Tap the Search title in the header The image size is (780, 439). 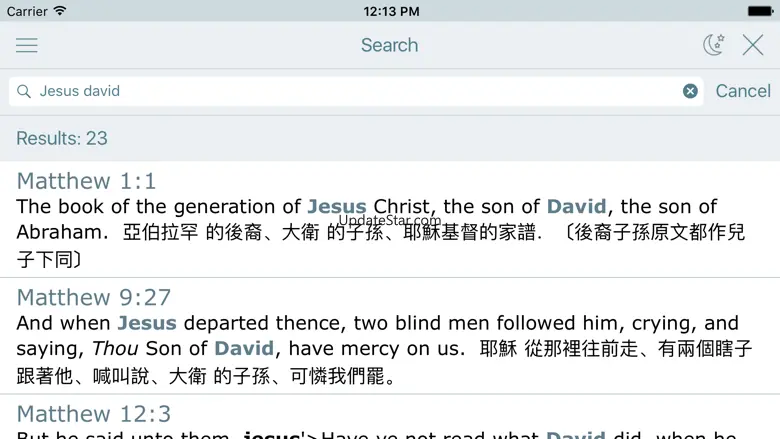pyautogui.click(x=390, y=45)
